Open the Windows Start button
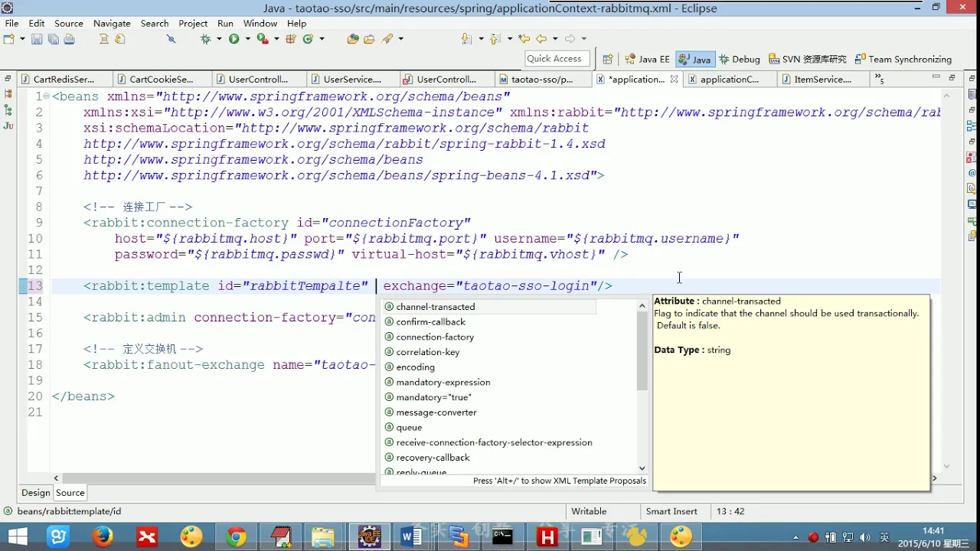This screenshot has width=980, height=551. pyautogui.click(x=17, y=536)
